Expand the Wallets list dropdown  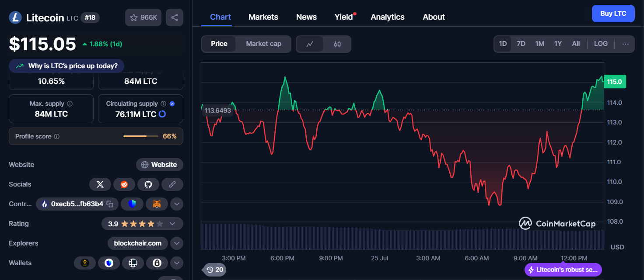[x=177, y=263]
